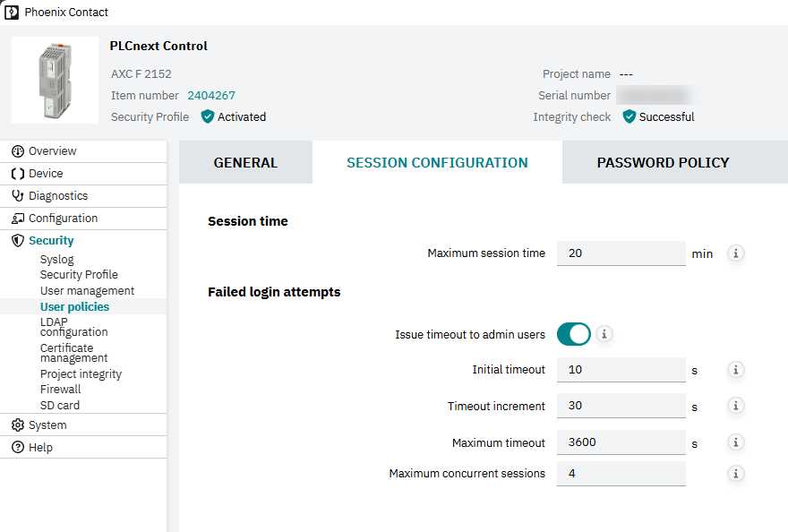Open Overview in the sidebar
788x532 pixels.
(x=83, y=151)
